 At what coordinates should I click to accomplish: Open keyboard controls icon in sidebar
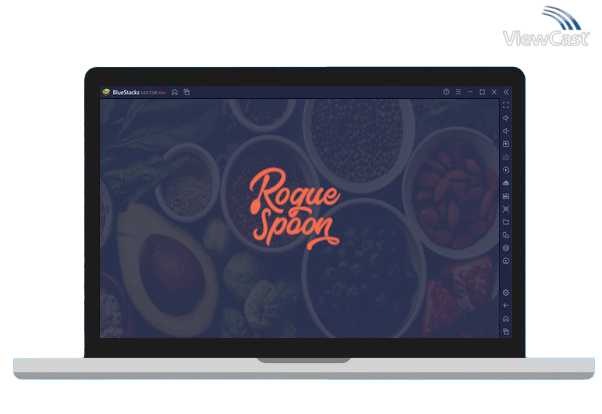tap(506, 157)
